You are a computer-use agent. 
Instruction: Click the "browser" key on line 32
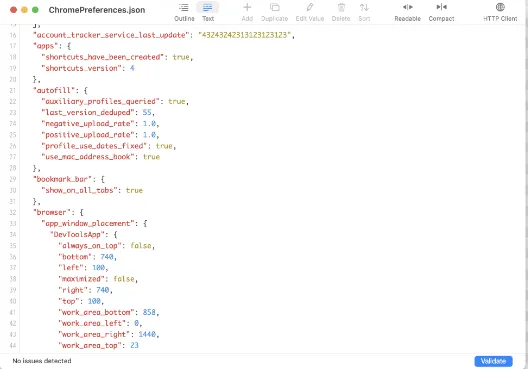[x=52, y=212]
